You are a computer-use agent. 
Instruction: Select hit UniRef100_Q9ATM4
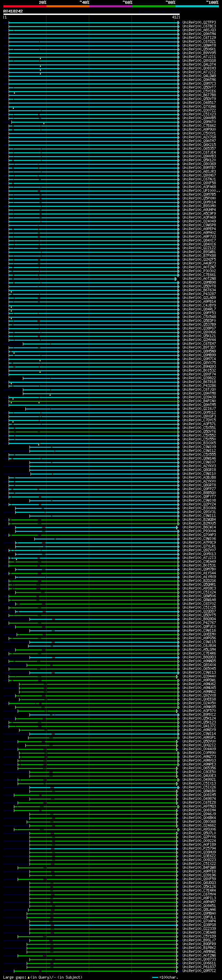pos(199,34)
